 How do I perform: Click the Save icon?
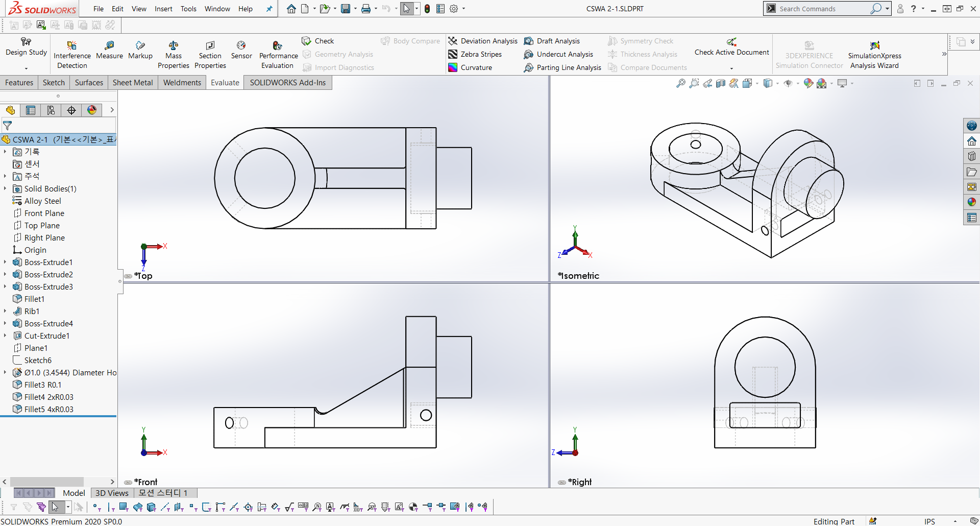[346, 9]
